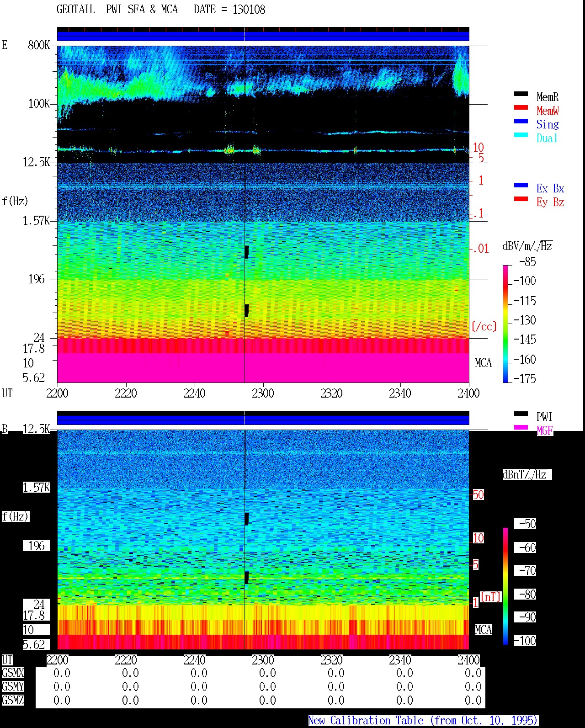Select the MemR legend label
The width and height of the screenshot is (585, 728).
tap(548, 97)
